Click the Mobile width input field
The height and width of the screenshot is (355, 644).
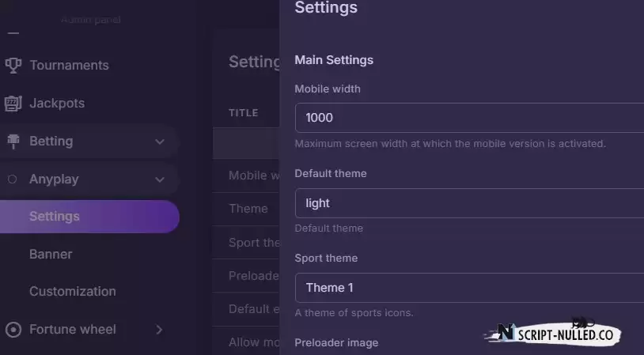pos(469,118)
